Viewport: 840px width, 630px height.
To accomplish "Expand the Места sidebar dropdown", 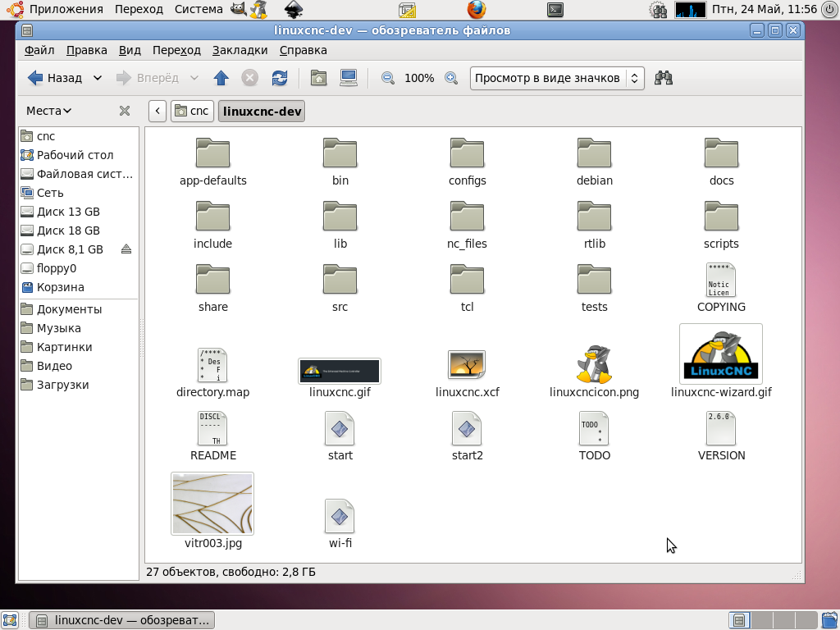I will click(x=48, y=111).
